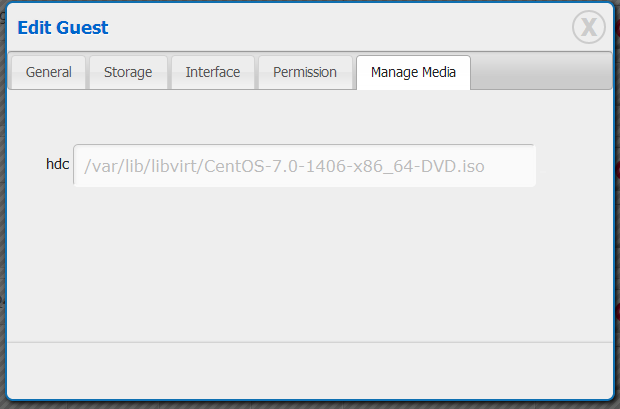
Task: Click the separator line above the footer
Action: point(310,342)
